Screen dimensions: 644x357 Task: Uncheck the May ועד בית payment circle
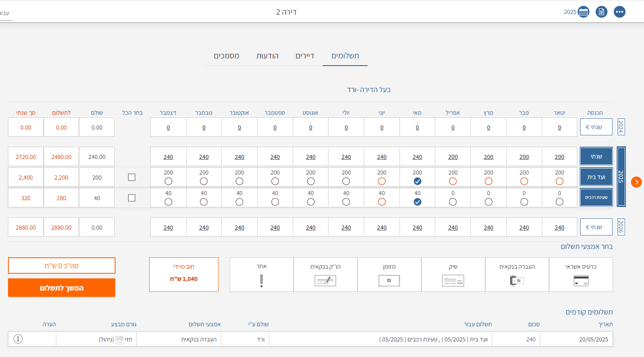pos(417,181)
